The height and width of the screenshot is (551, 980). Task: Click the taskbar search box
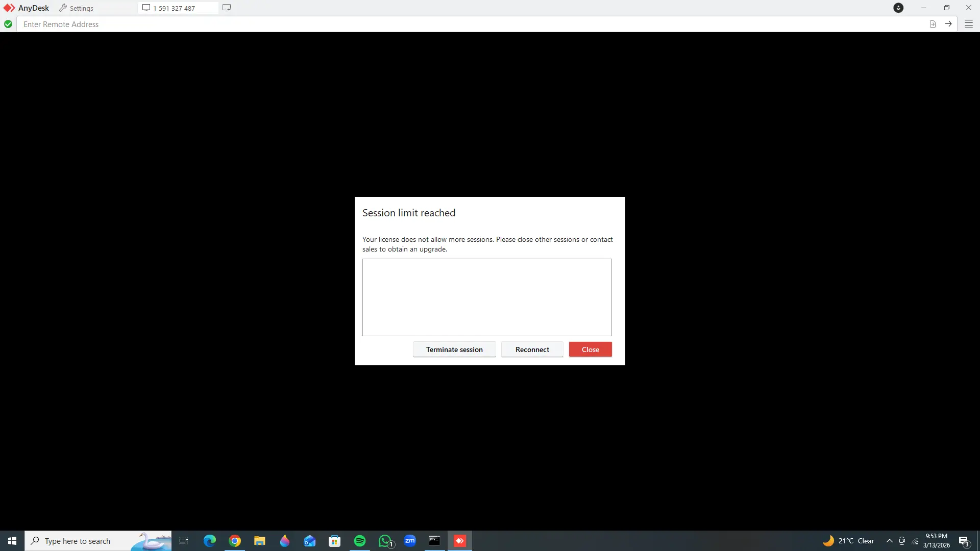(98, 541)
